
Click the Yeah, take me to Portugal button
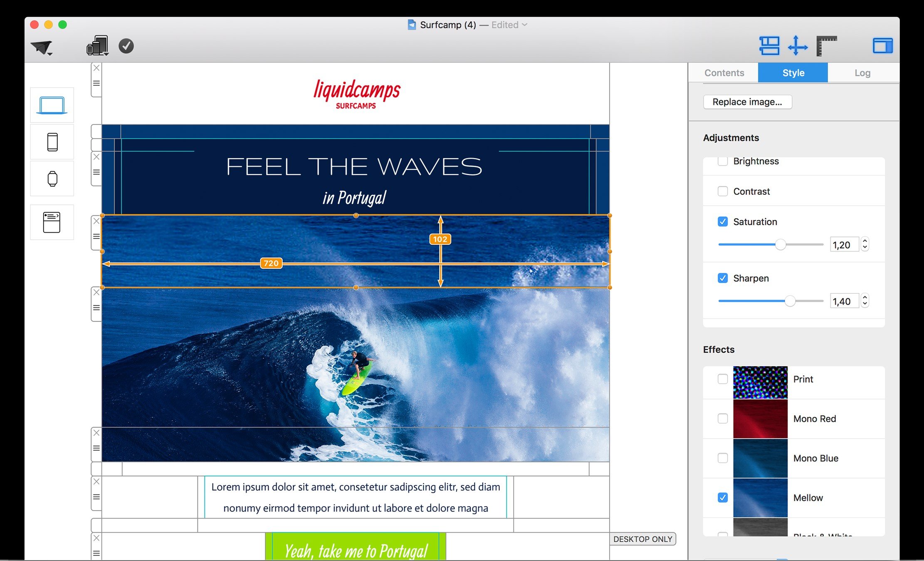coord(356,547)
